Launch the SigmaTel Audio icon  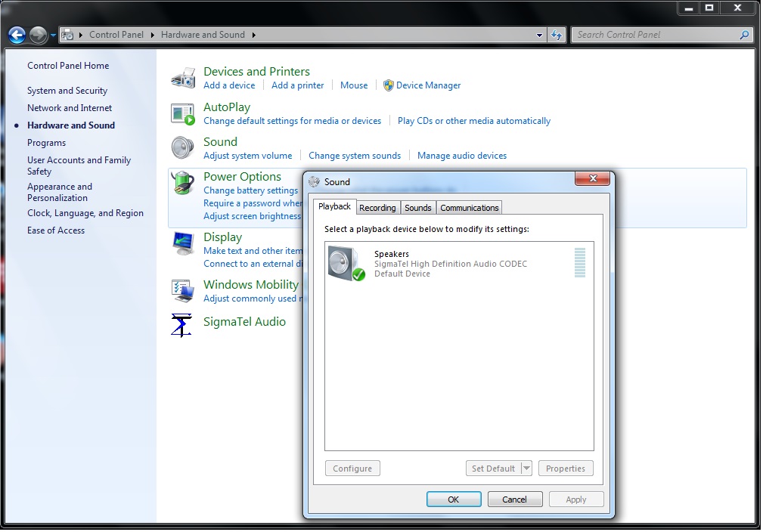click(x=181, y=324)
